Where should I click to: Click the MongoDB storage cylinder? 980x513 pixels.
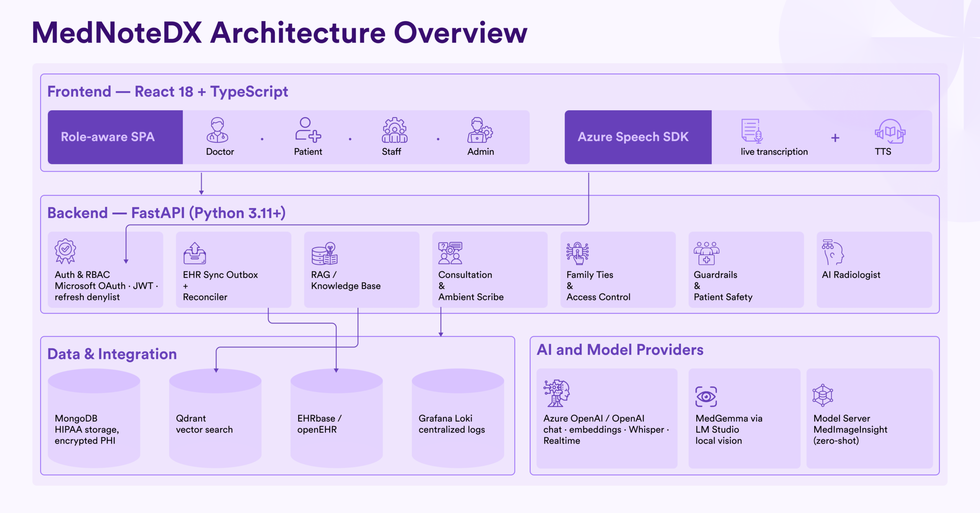coord(94,418)
